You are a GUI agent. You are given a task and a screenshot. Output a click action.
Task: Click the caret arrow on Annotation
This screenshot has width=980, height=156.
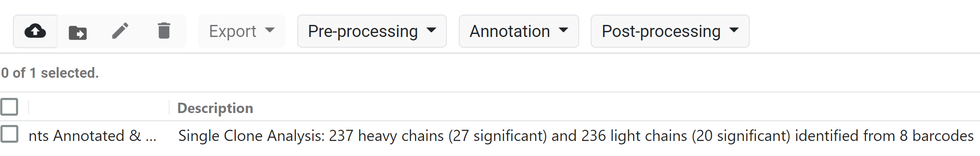point(563,30)
